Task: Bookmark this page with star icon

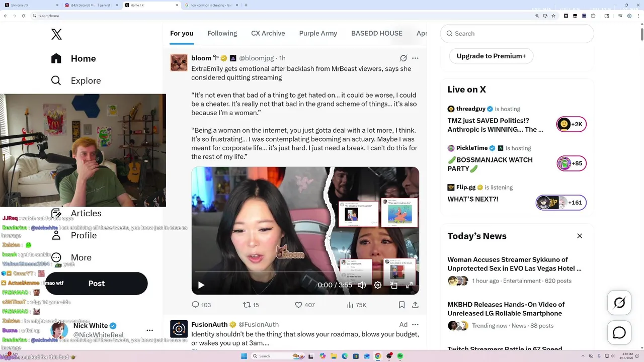Action: 553,16
